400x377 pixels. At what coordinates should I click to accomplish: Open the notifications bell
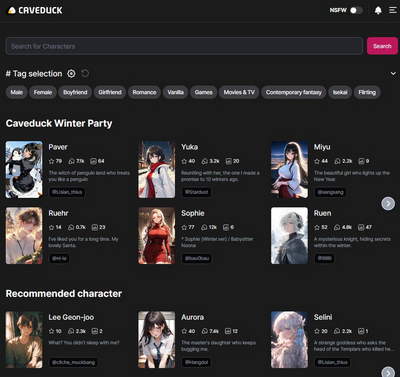378,10
